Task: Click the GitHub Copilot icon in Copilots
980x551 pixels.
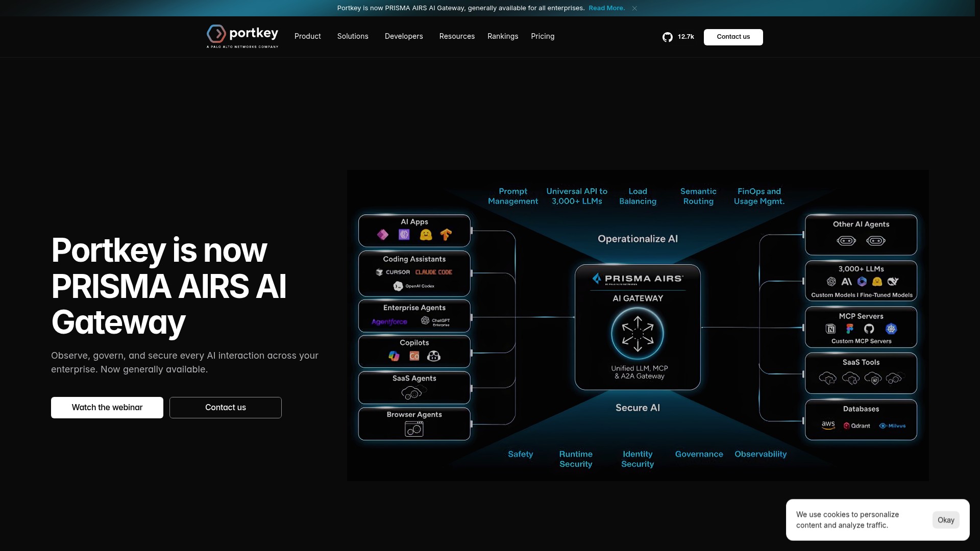Action: (434, 356)
